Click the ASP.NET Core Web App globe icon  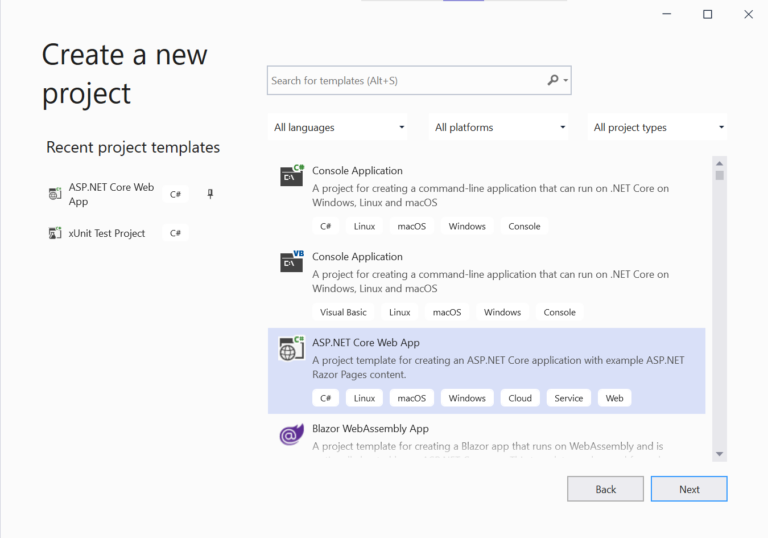click(x=291, y=348)
